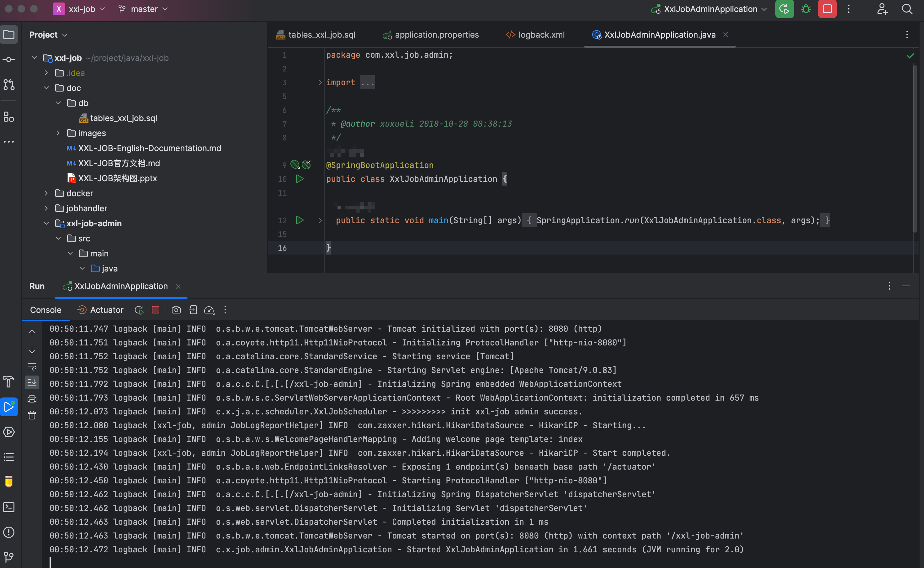This screenshot has width=924, height=568.
Task: Print console output with printer icon
Action: click(32, 399)
